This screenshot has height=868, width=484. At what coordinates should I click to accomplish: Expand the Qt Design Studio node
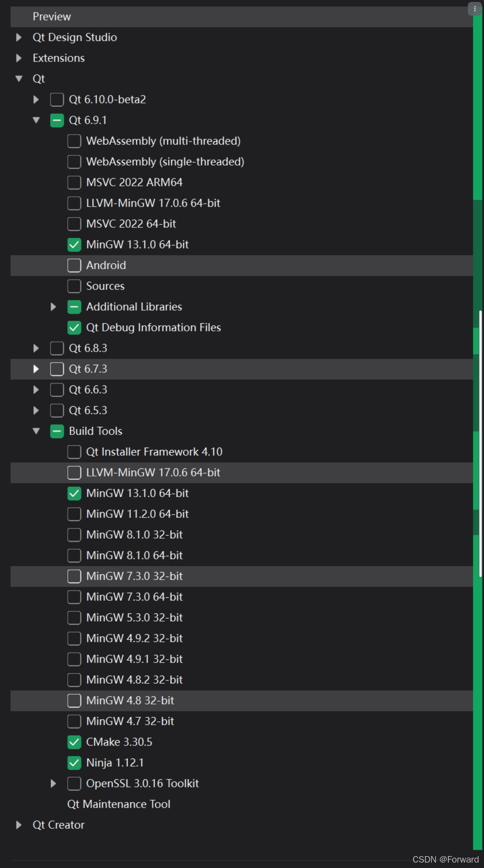coord(19,37)
